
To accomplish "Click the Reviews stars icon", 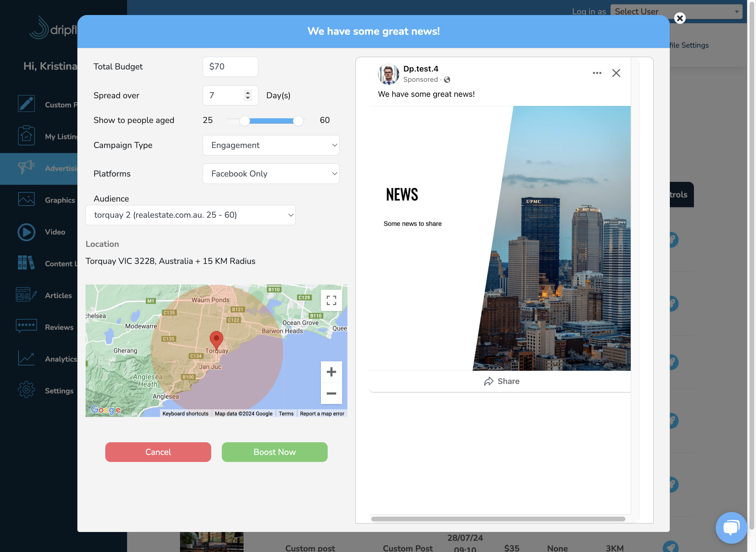I will [26, 326].
